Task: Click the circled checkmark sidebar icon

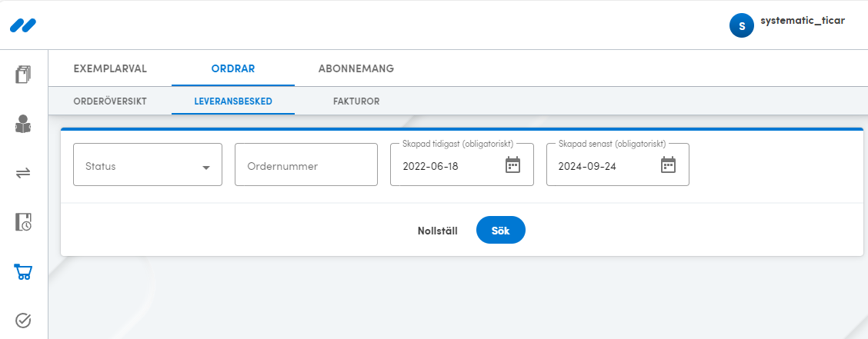Action: pyautogui.click(x=23, y=321)
